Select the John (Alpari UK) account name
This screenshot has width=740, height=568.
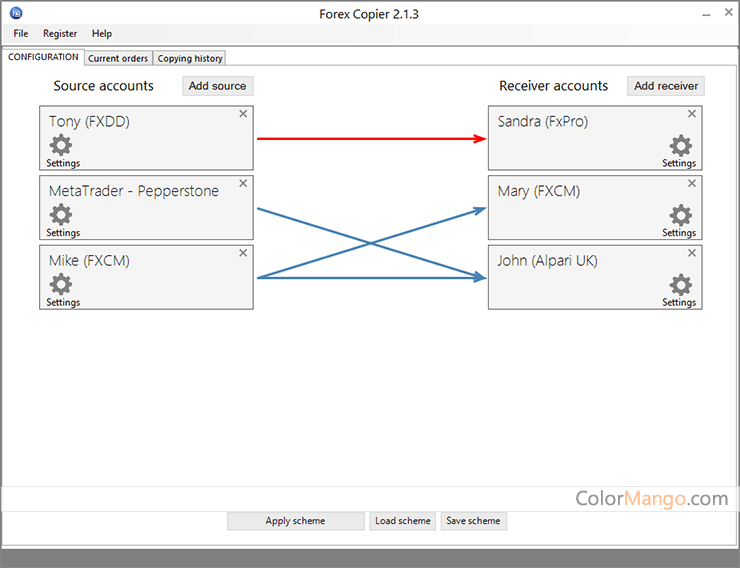pyautogui.click(x=547, y=261)
